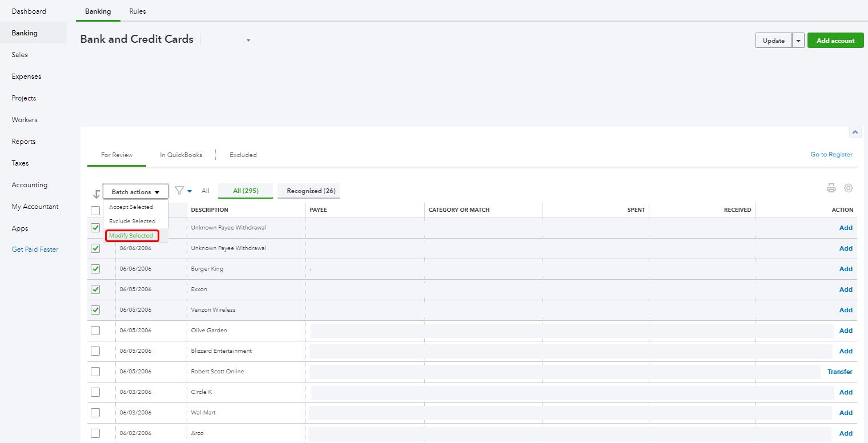Open Sales in the sidebar
This screenshot has width=868, height=443.
[20, 55]
